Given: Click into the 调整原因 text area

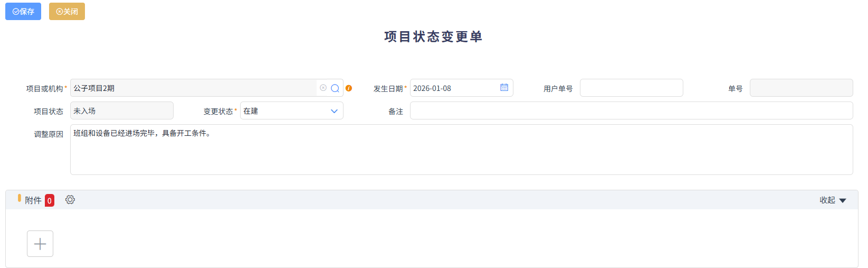Looking at the screenshot, I should [462, 150].
